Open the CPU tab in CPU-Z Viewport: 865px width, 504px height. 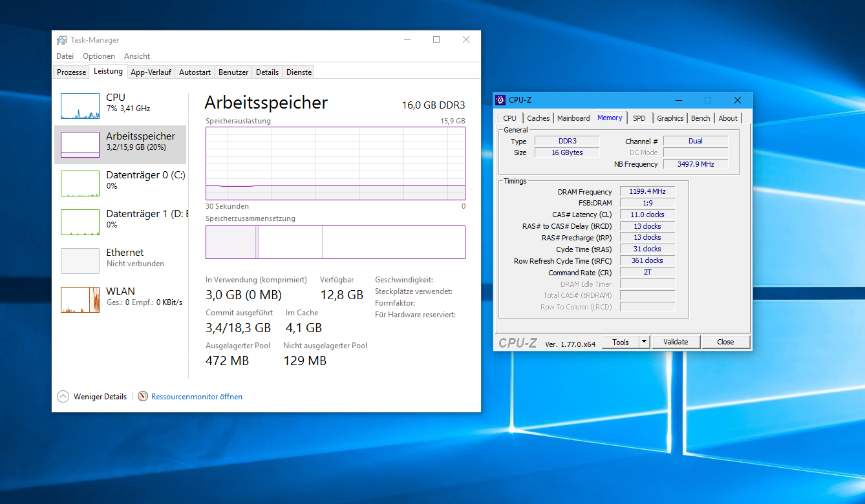509,118
